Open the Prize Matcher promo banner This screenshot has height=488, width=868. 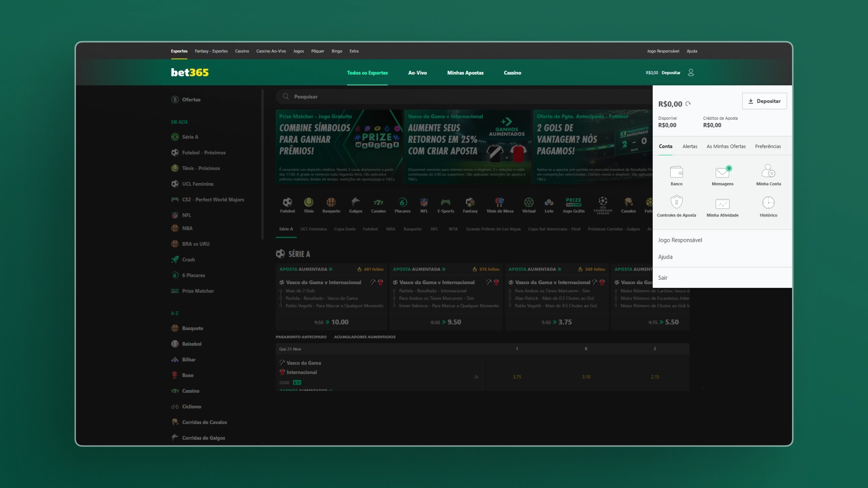[339, 146]
